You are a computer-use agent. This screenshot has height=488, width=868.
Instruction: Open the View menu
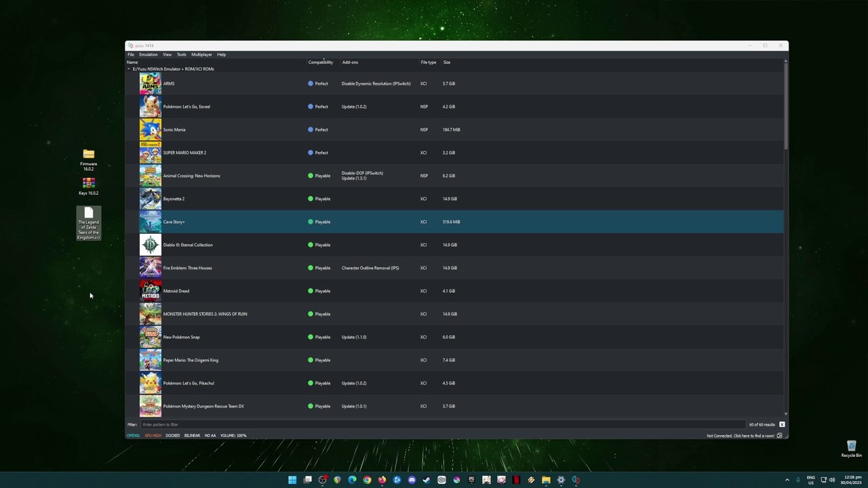[x=167, y=55]
